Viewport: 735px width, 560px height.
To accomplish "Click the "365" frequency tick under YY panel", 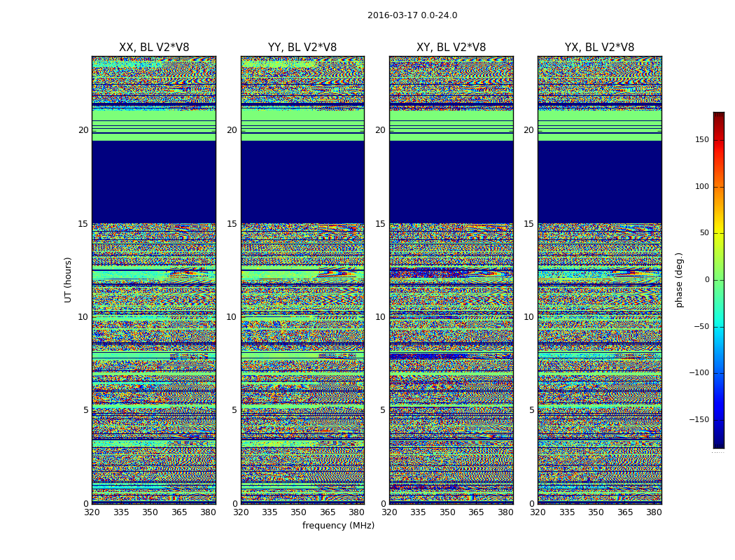I will coord(328,512).
